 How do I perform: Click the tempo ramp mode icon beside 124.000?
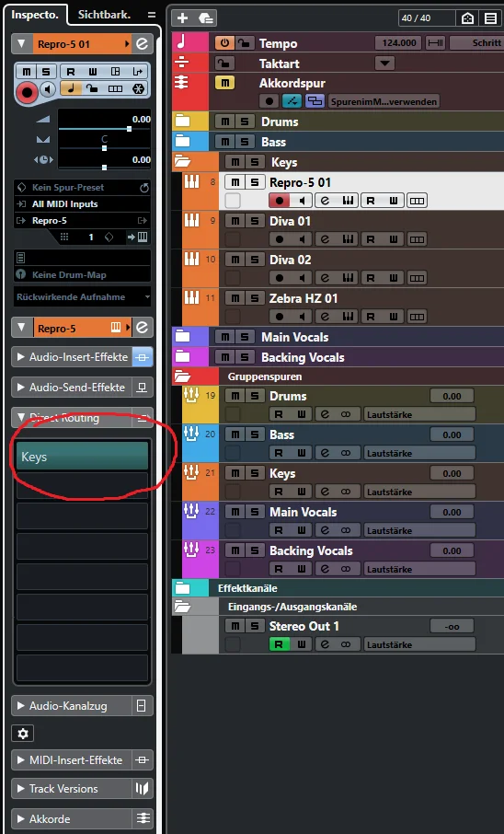click(x=436, y=43)
